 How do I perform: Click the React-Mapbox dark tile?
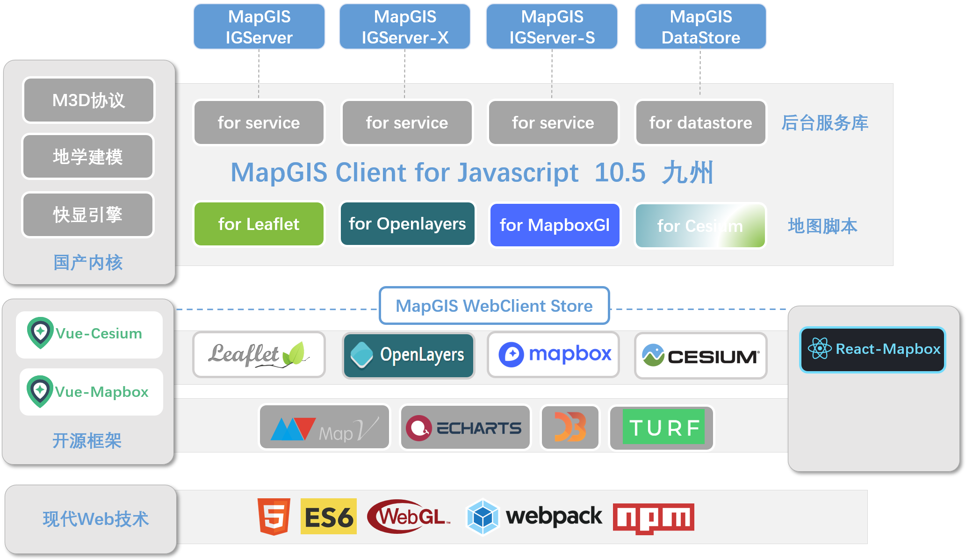tap(872, 349)
